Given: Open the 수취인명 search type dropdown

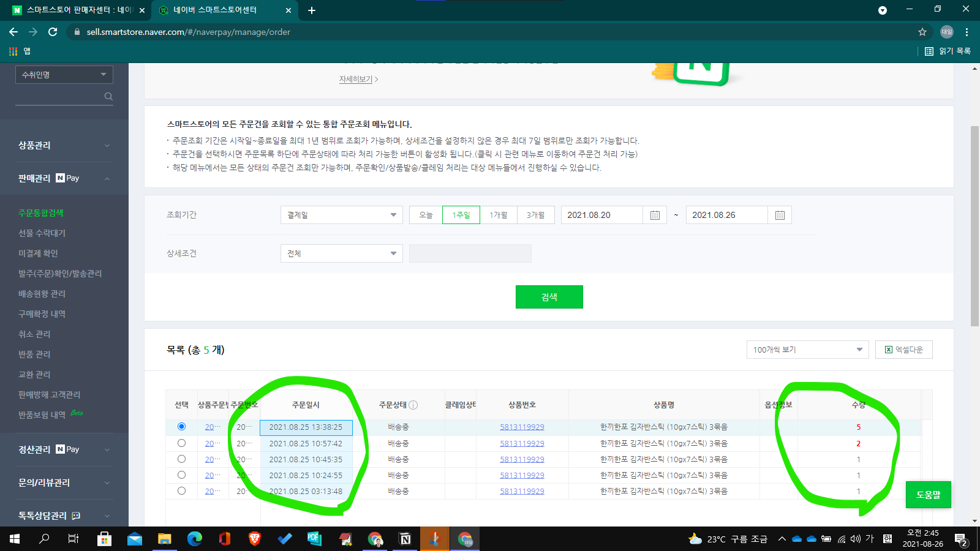Looking at the screenshot, I should click(64, 75).
